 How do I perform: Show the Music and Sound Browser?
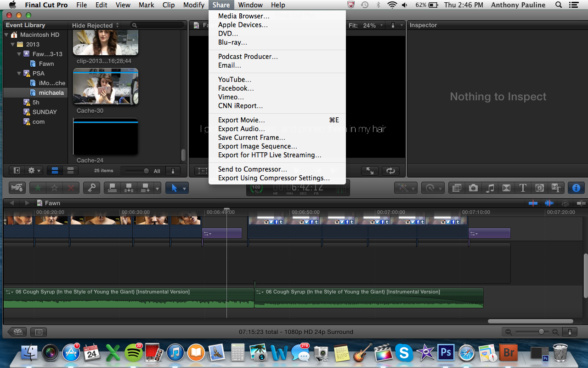click(490, 188)
